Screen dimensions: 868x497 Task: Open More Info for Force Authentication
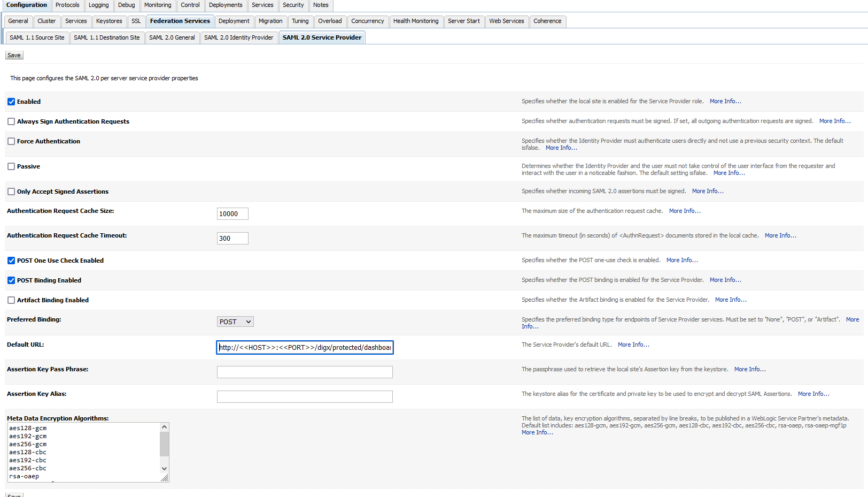click(x=561, y=148)
